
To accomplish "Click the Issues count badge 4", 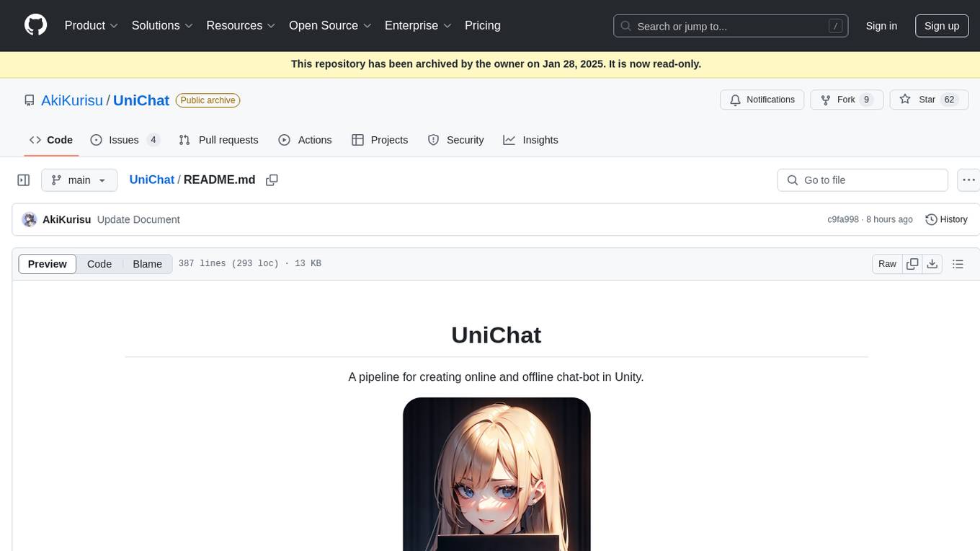I will click(153, 140).
